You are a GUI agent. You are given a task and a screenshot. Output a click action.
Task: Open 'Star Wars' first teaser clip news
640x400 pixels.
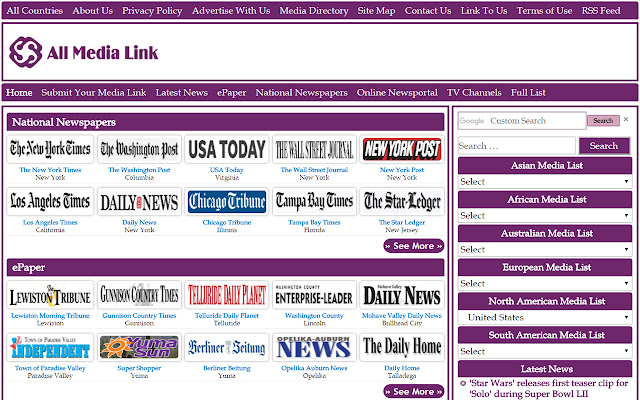click(549, 388)
